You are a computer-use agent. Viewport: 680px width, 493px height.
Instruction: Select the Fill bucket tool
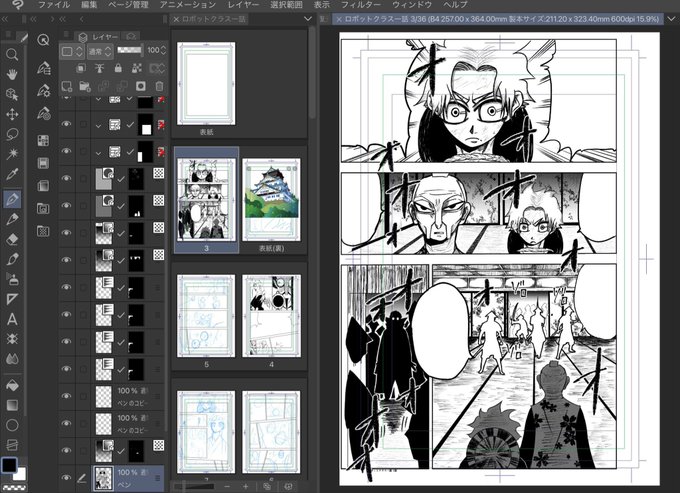point(12,385)
